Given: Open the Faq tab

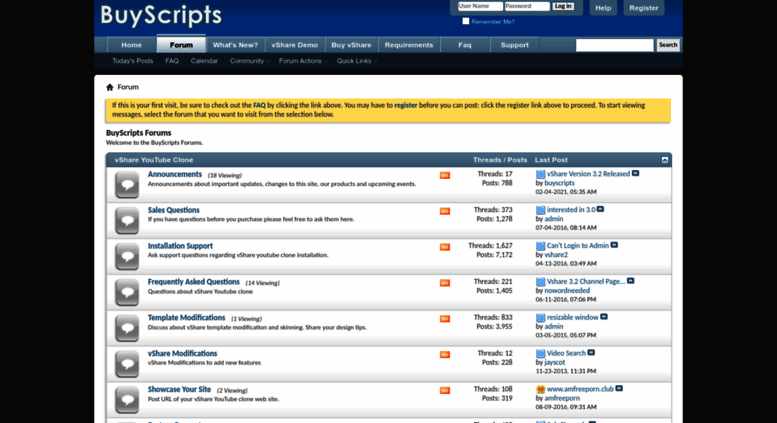Looking at the screenshot, I should pyautogui.click(x=465, y=45).
